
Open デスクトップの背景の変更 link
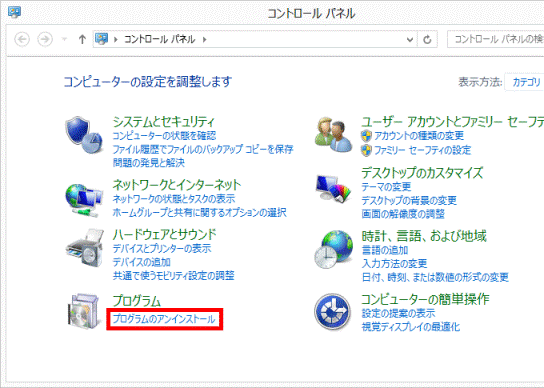point(409,200)
